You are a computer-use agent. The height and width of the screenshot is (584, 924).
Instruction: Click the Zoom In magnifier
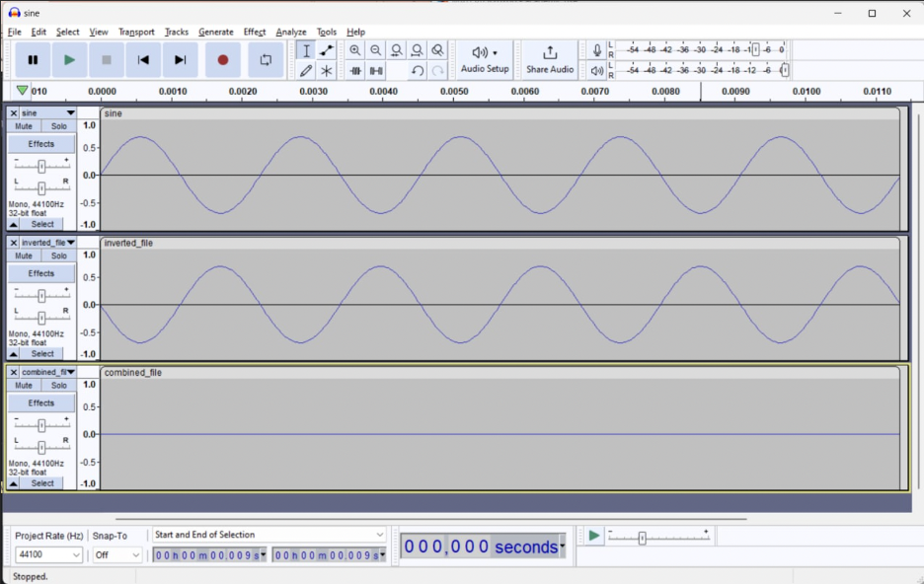(354, 50)
